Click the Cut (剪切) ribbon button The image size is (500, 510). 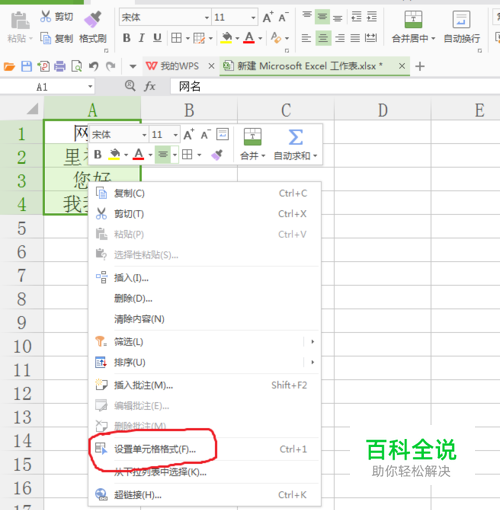click(x=56, y=16)
